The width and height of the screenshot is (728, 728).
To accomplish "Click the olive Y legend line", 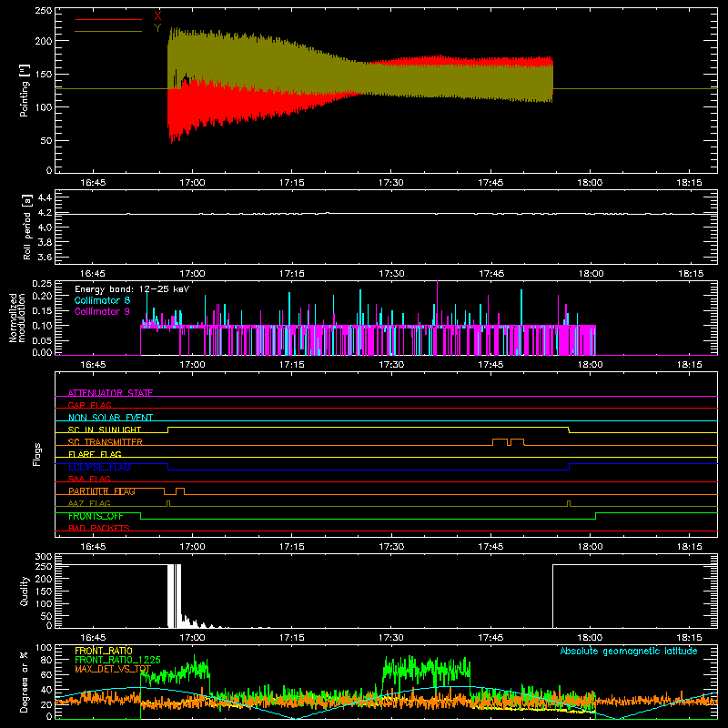I will 108,31.
